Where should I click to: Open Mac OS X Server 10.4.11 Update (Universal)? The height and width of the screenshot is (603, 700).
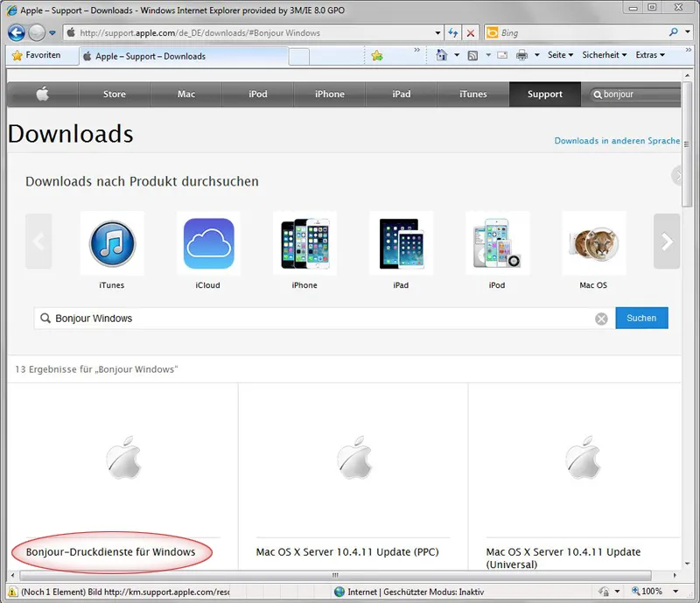[563, 557]
